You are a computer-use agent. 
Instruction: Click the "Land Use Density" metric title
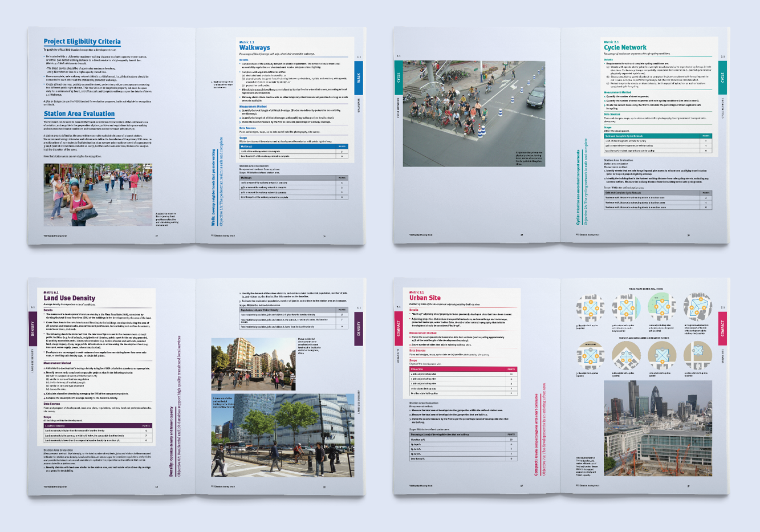[x=70, y=298]
